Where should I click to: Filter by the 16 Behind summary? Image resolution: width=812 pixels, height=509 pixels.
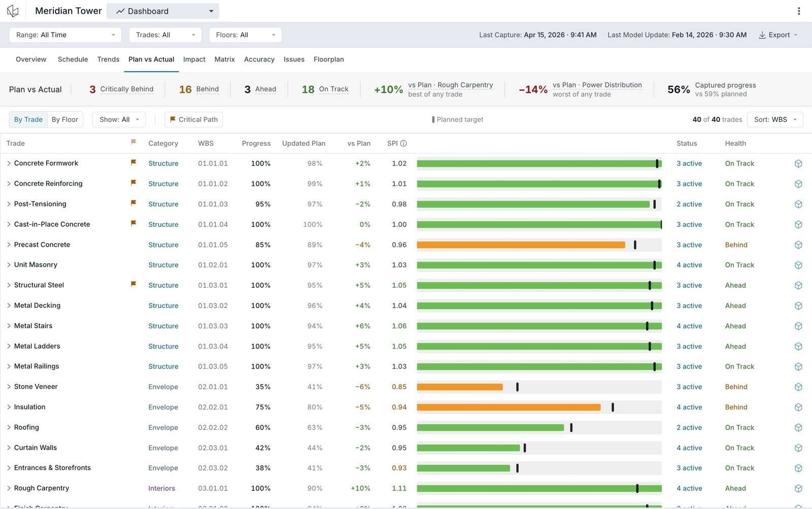(x=199, y=89)
